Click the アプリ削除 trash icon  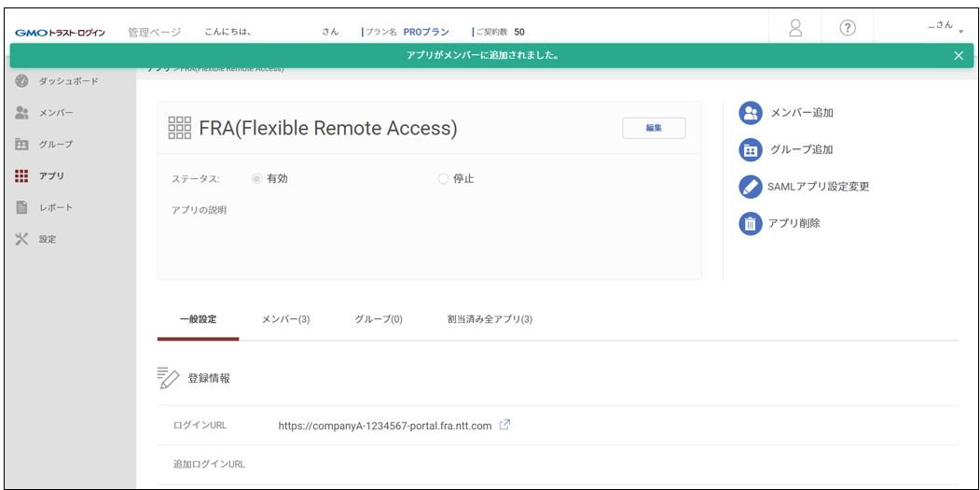751,223
